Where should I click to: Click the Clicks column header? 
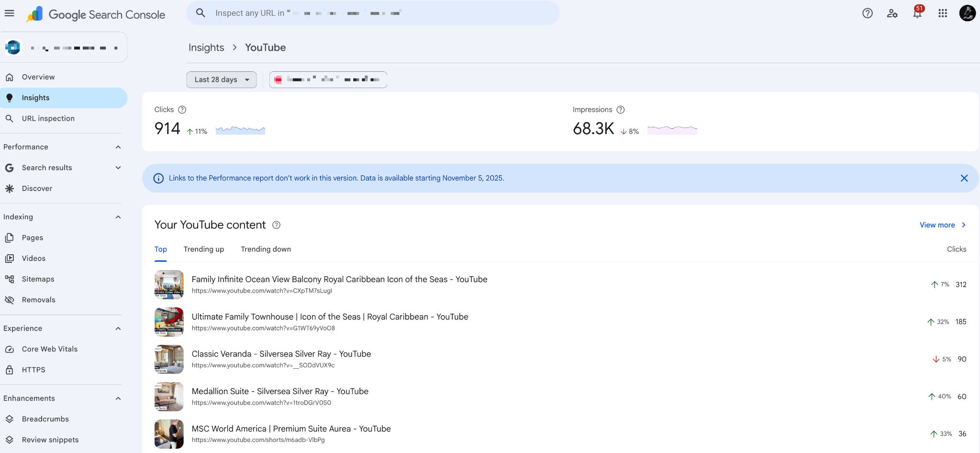(957, 249)
